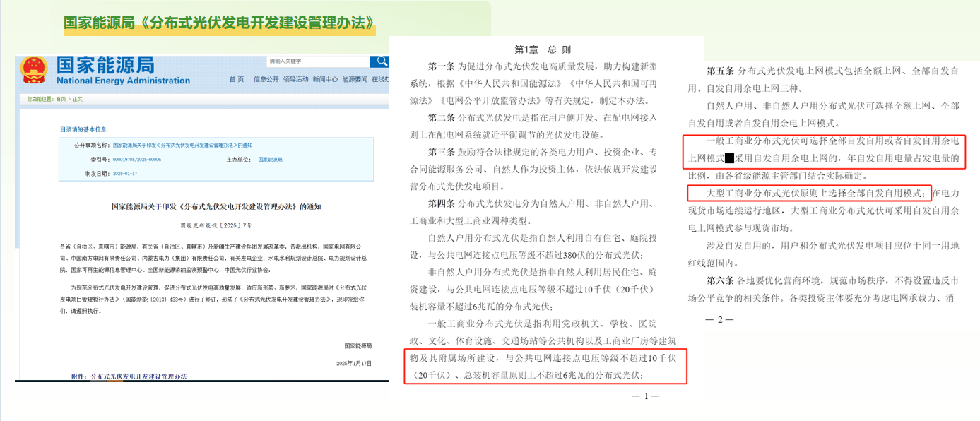The height and width of the screenshot is (421, 980).
Task: Click the notice heading 国家能源局关于印发
Action: coord(216,207)
